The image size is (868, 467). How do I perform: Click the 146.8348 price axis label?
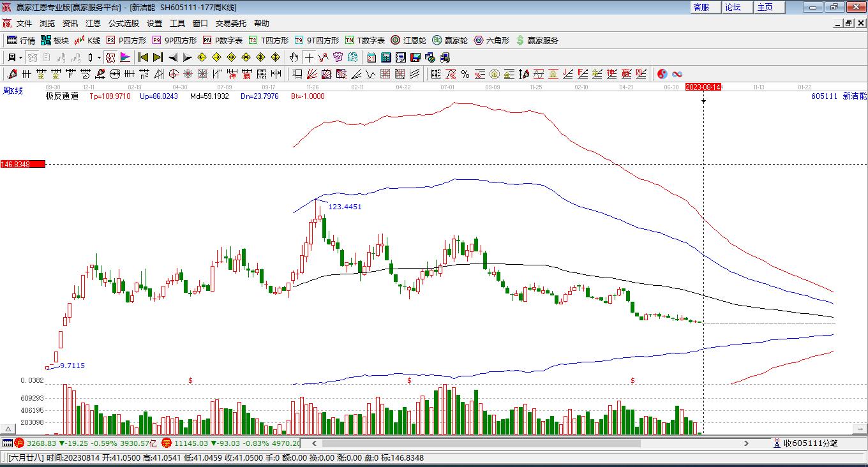click(23, 165)
